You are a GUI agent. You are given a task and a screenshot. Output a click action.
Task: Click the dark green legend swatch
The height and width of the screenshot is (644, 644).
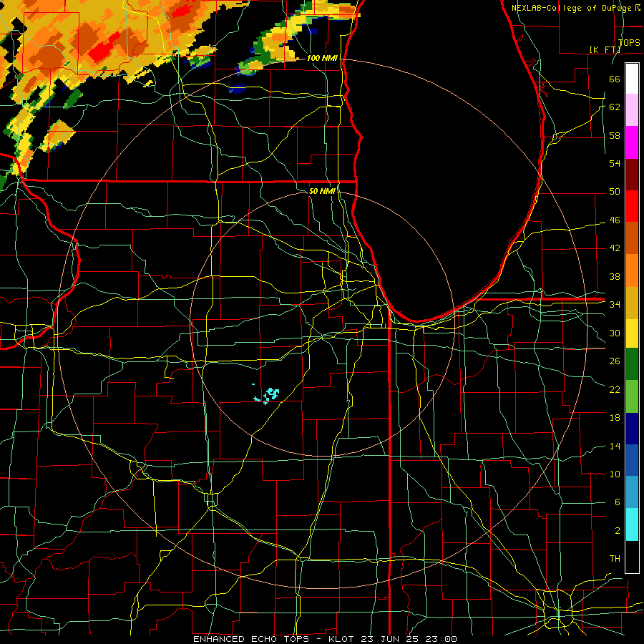tap(632, 364)
